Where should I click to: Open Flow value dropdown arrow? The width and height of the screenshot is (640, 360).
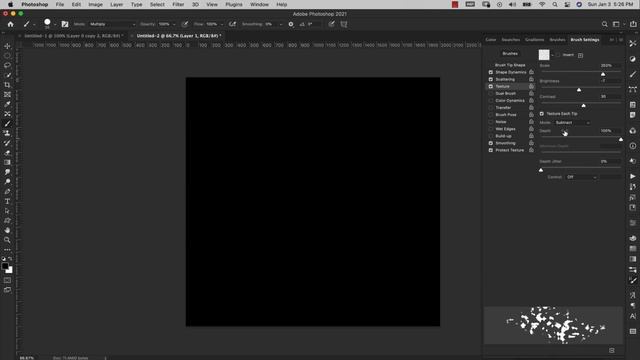(222, 24)
